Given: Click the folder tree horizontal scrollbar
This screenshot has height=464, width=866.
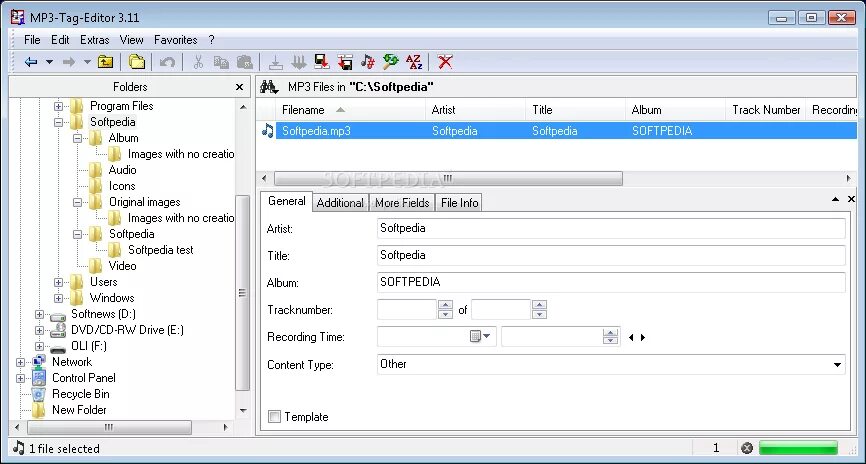Looking at the screenshot, I should pyautogui.click(x=109, y=427).
